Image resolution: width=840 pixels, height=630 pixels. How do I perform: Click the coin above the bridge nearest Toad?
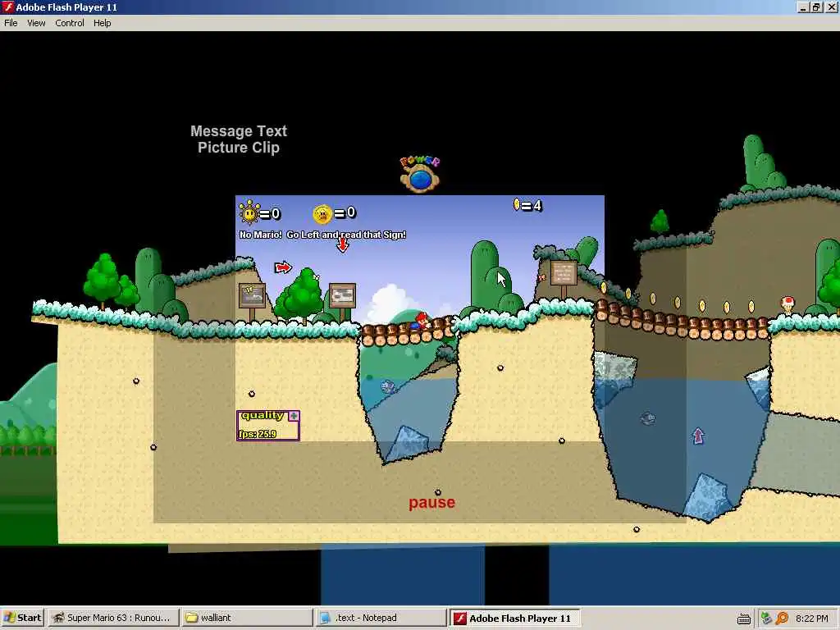[x=751, y=307]
